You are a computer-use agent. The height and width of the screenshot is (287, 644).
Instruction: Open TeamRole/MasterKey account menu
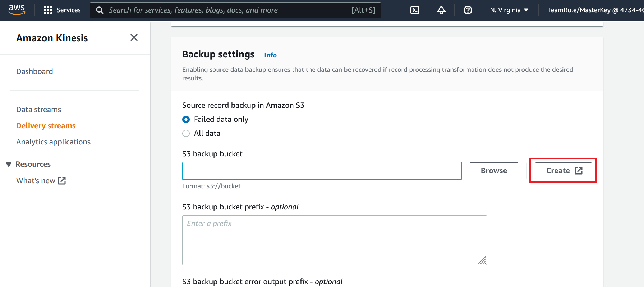595,10
